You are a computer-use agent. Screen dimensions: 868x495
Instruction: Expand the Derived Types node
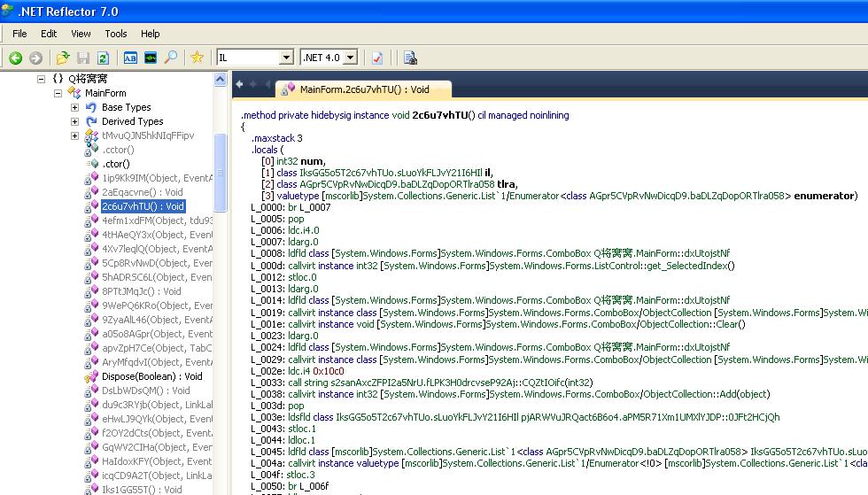[74, 122]
